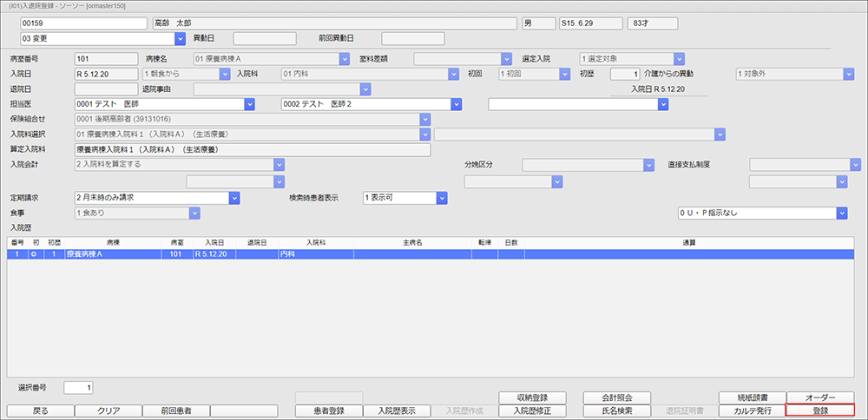Open the 担当医 0001 テスト 医師 dropdown
Screen dimensions: 868x420
tap(249, 104)
